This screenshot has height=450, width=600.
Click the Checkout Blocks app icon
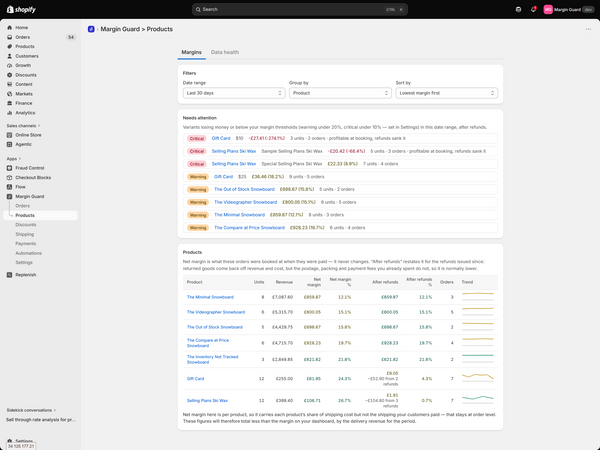10,178
